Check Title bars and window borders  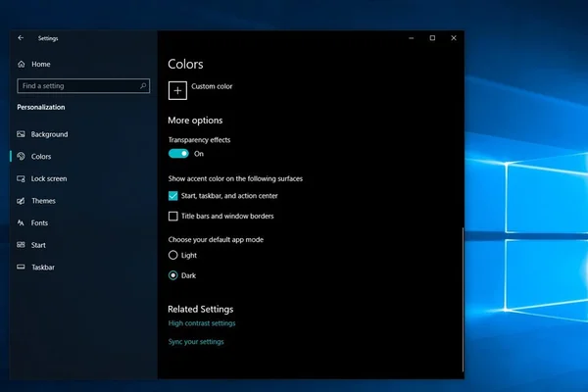click(x=172, y=216)
